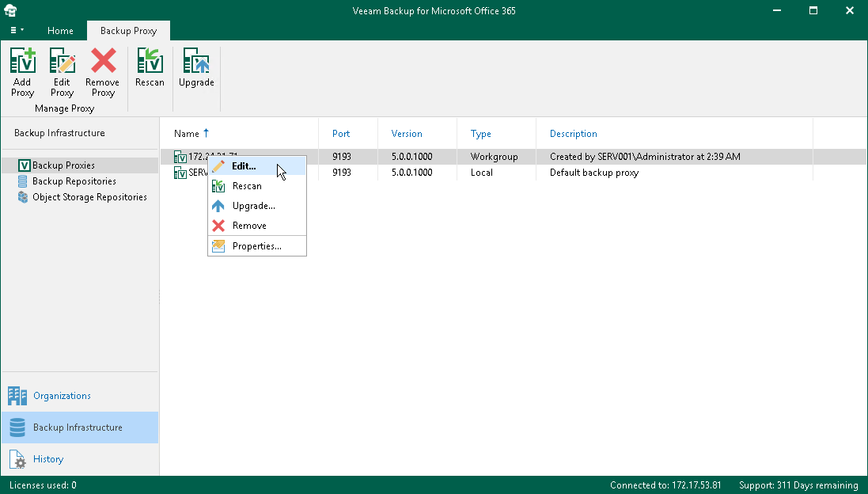Screen dimensions: 868x494
Task: Click the Backup Repositories database icon
Action: tap(23, 181)
